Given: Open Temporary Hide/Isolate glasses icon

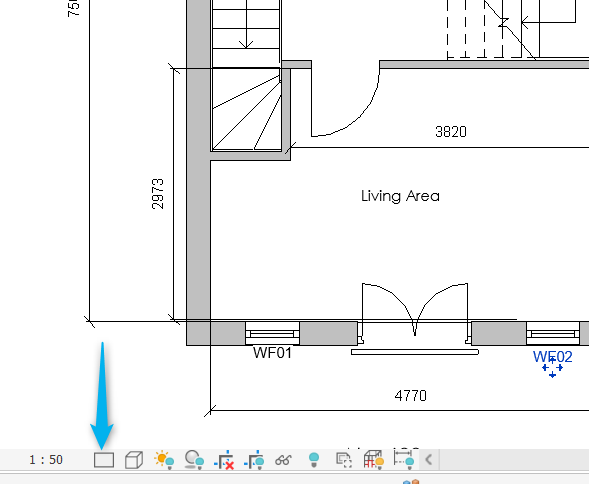Looking at the screenshot, I should [283, 460].
